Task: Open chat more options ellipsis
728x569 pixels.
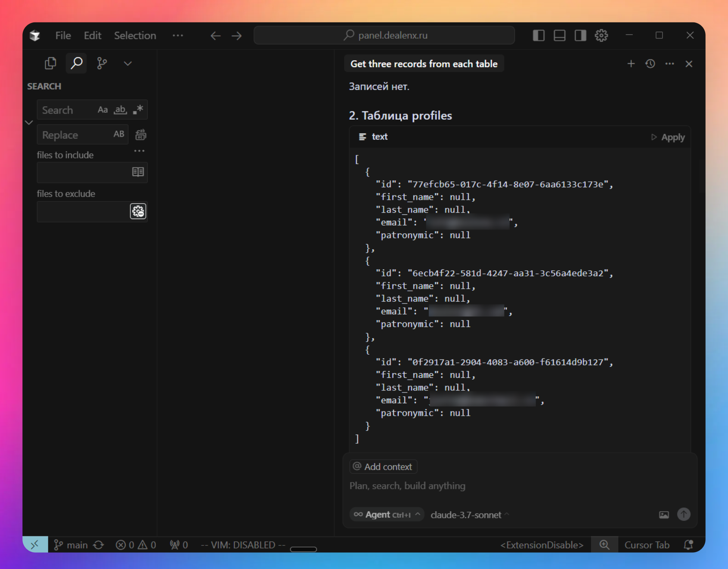Action: click(669, 64)
